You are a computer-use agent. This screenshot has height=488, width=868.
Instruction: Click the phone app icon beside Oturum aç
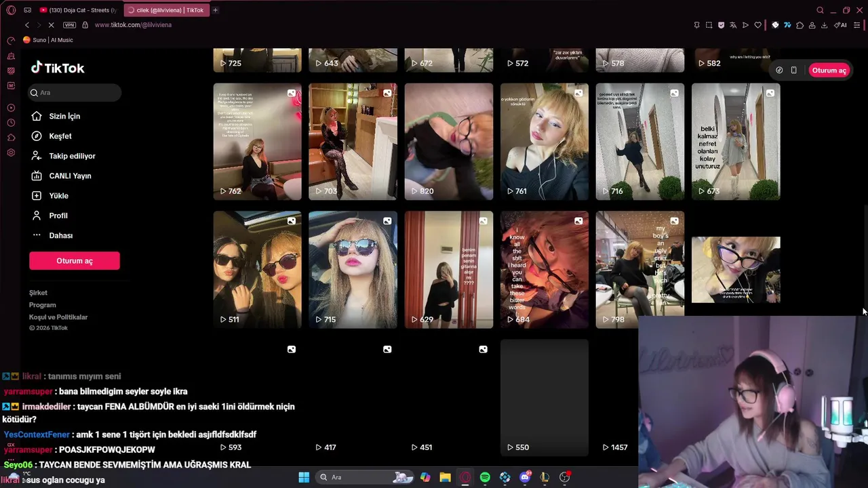click(x=794, y=70)
